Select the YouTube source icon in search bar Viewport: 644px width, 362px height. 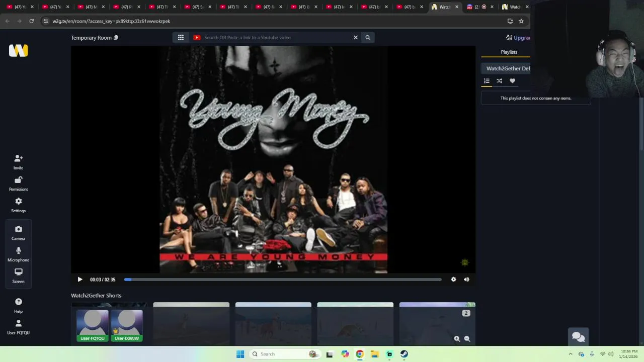point(197,37)
